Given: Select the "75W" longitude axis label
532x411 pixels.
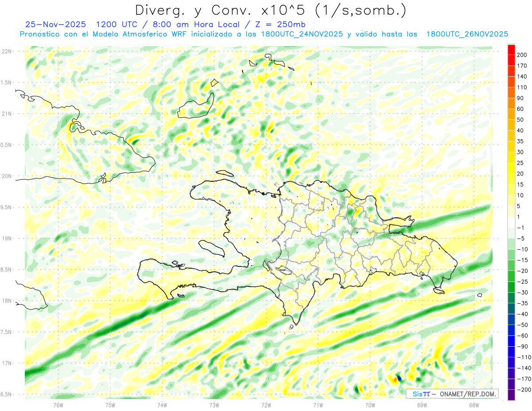Looking at the screenshot, I should (x=110, y=405).
